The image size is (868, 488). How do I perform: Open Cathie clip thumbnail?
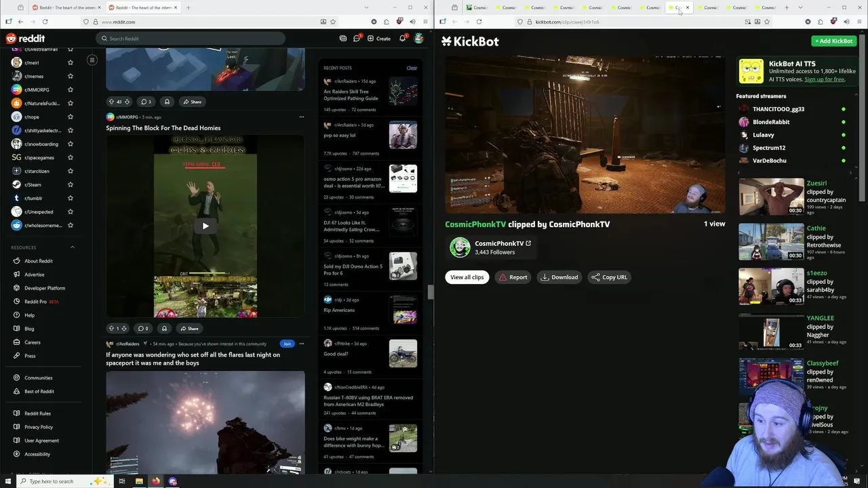[771, 241]
